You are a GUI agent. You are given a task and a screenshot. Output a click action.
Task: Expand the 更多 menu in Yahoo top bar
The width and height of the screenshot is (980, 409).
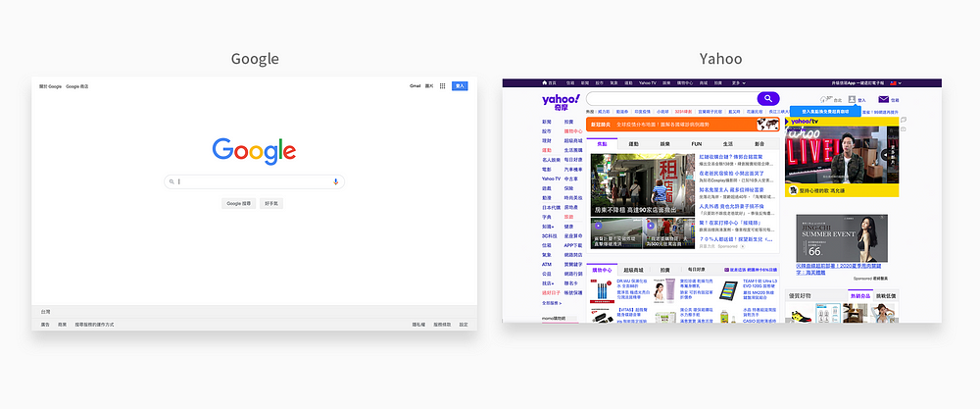[x=738, y=82]
